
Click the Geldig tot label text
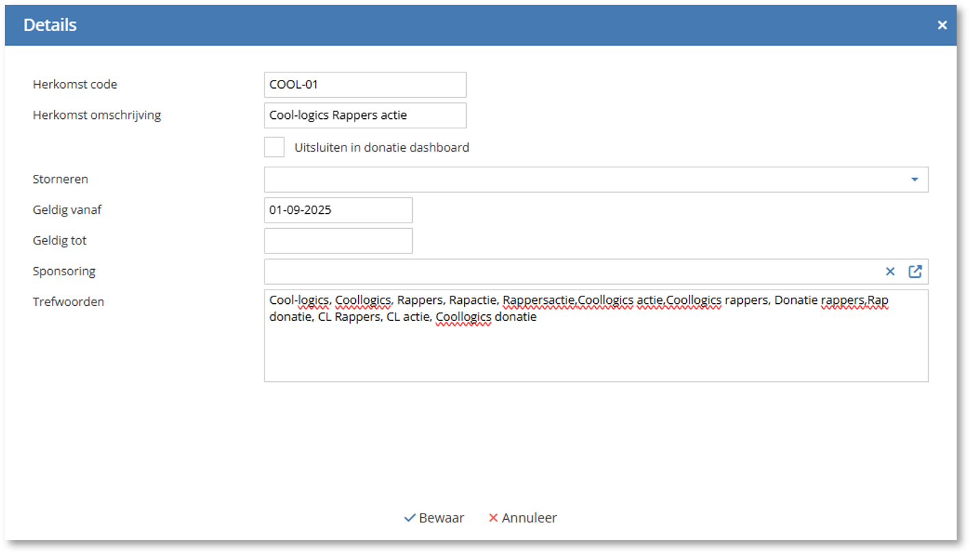pos(59,240)
